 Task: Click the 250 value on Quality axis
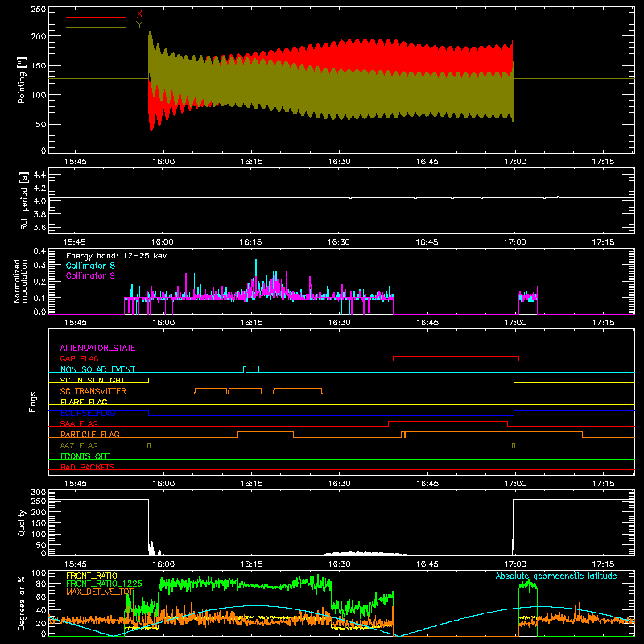coord(39,501)
